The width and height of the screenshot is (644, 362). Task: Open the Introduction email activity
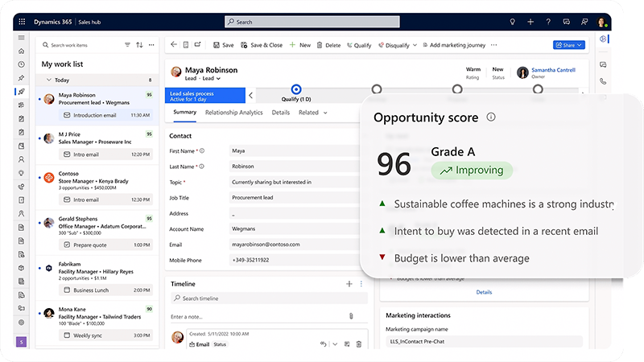(105, 115)
